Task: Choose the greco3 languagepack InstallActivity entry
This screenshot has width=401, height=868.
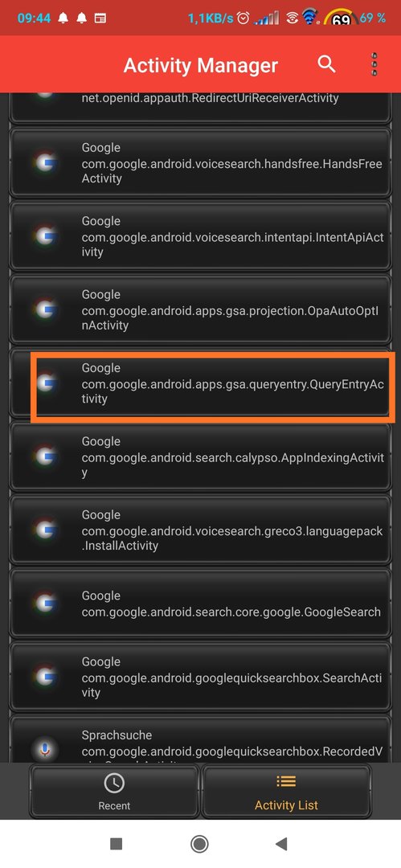Action: coord(200,530)
